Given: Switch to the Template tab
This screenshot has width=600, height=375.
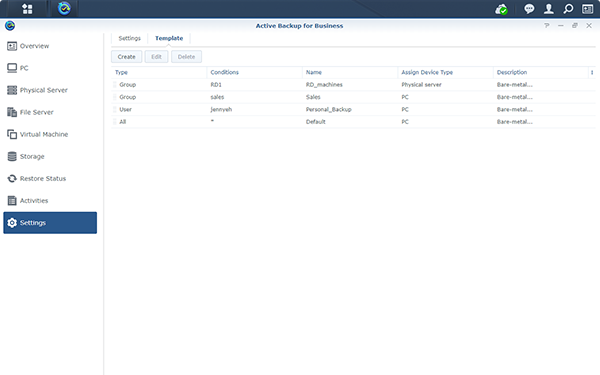Looking at the screenshot, I should coord(169,38).
